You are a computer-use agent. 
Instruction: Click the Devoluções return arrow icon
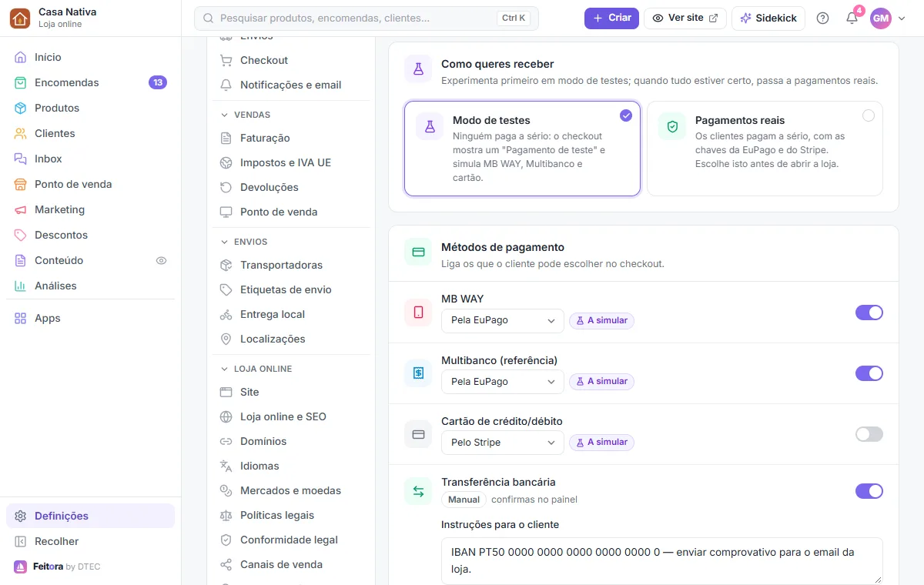tap(226, 187)
